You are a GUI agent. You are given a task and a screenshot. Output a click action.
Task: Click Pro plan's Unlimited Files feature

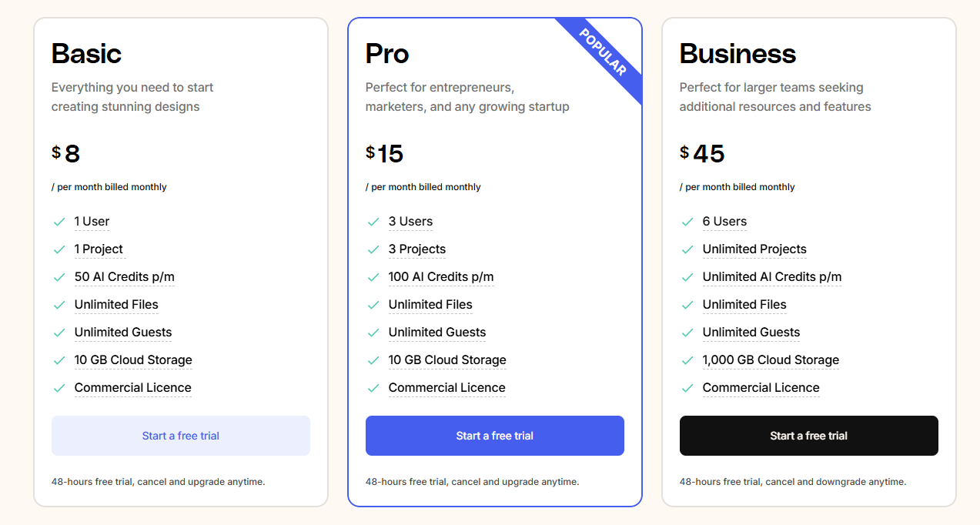(430, 305)
